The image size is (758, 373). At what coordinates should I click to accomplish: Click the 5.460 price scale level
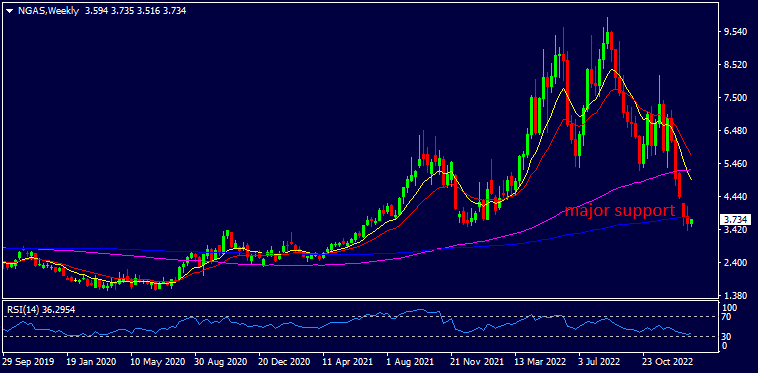coord(734,164)
